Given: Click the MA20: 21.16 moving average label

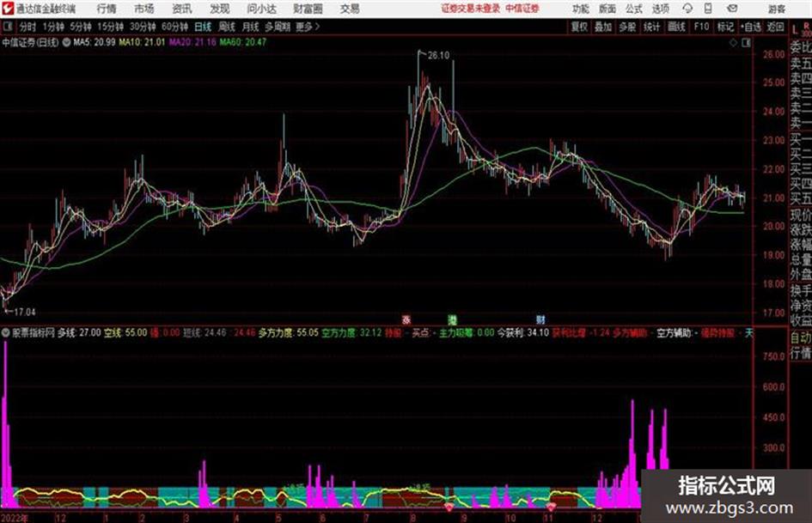Looking at the screenshot, I should 192,42.
